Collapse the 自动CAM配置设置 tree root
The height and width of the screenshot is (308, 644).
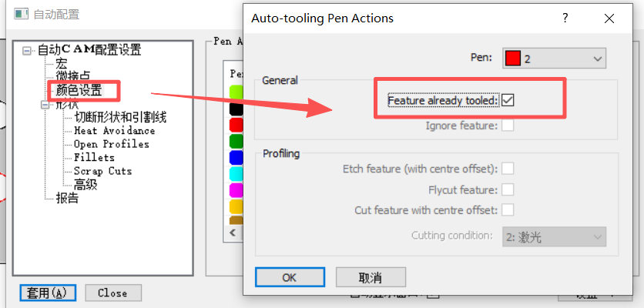point(27,51)
